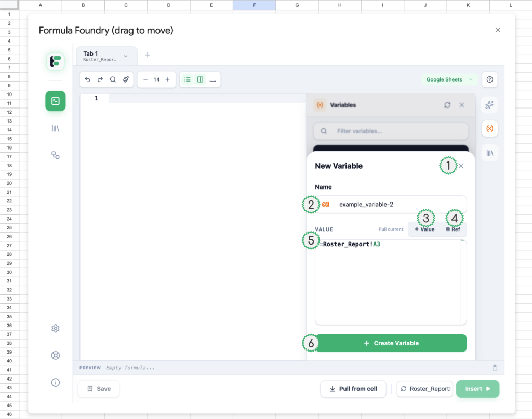The height and width of the screenshot is (419, 532).
Task: Click the Pull from cell button
Action: click(x=353, y=389)
